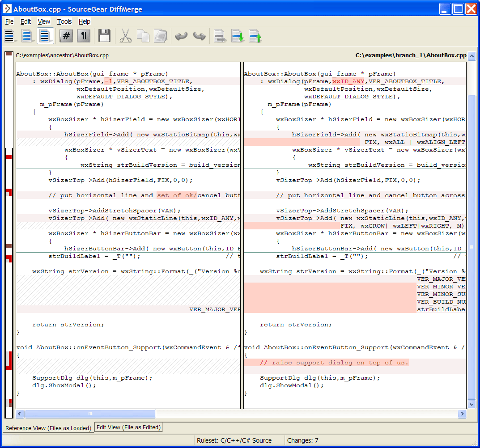Open the Edit menu
The image size is (480, 448).
point(25,21)
